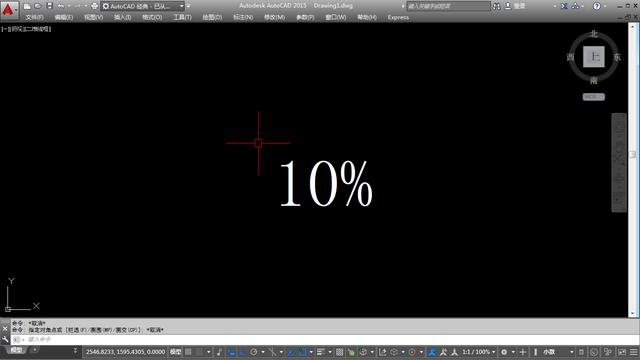Open the snap mode dropdown arrow

[209, 352]
